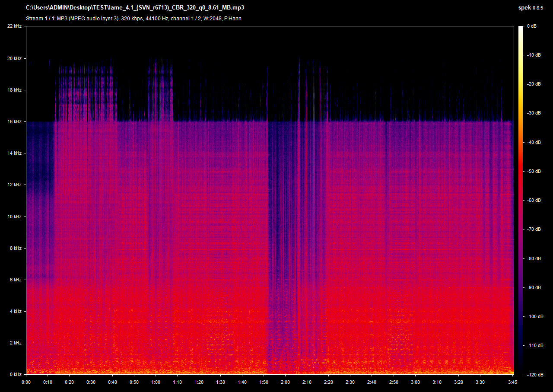Click the '22 kHz' frequency axis label
Screen dimensions: 553x392
[x=14, y=26]
